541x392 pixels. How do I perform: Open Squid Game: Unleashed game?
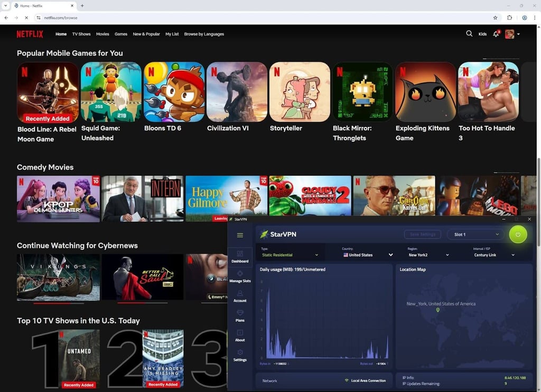coord(111,92)
